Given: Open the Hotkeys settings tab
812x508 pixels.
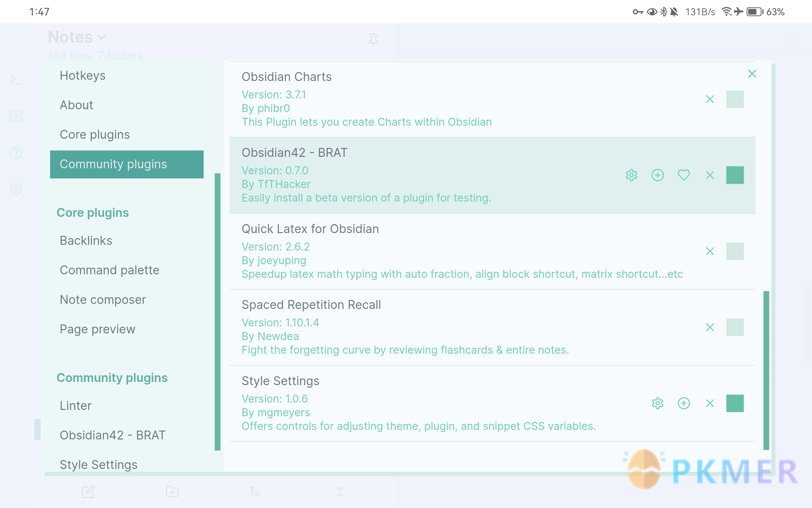Looking at the screenshot, I should (127, 76).
